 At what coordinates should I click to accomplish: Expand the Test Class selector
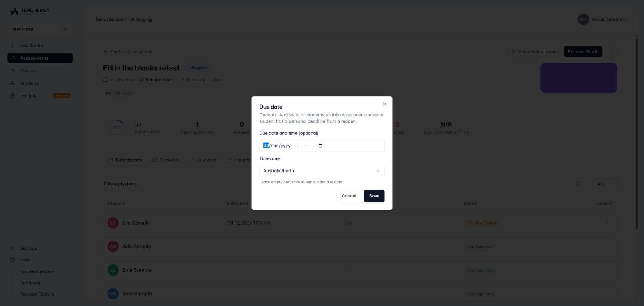click(40, 29)
